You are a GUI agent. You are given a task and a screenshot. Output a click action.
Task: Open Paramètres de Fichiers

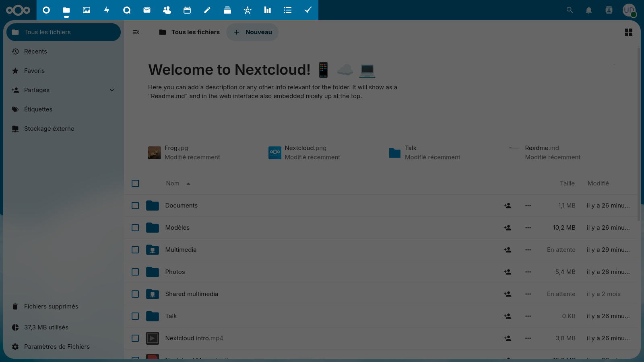[64, 347]
